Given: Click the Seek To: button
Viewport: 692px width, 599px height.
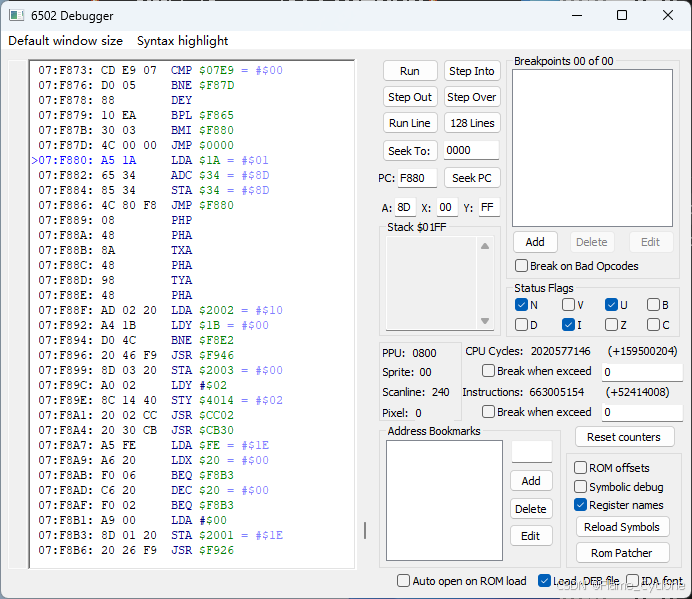Looking at the screenshot, I should 409,151.
